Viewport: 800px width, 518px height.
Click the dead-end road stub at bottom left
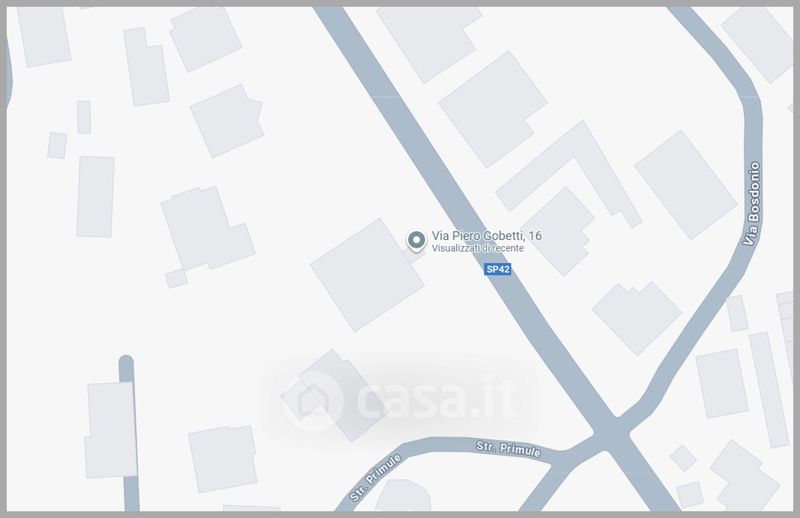129,434
